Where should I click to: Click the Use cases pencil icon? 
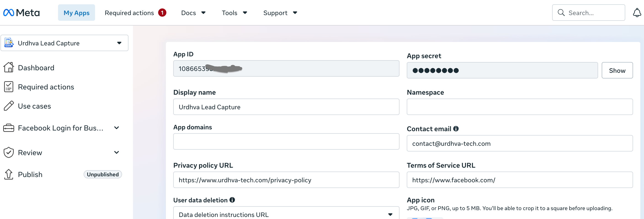click(x=9, y=106)
